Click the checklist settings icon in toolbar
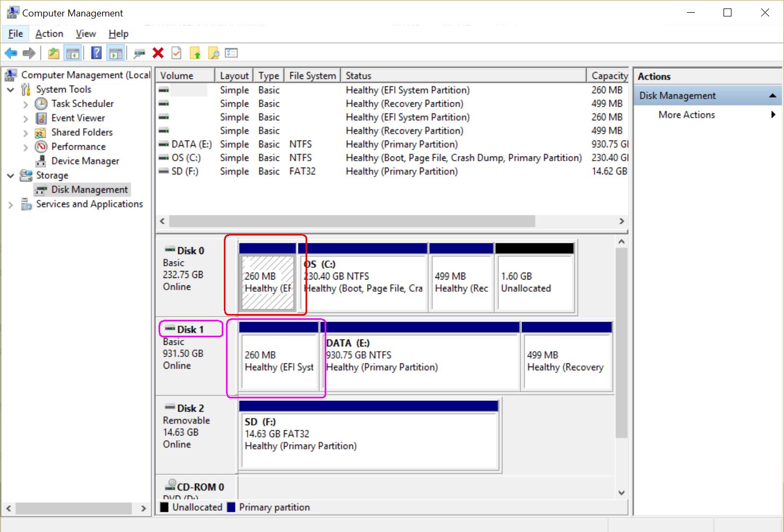 click(231, 53)
